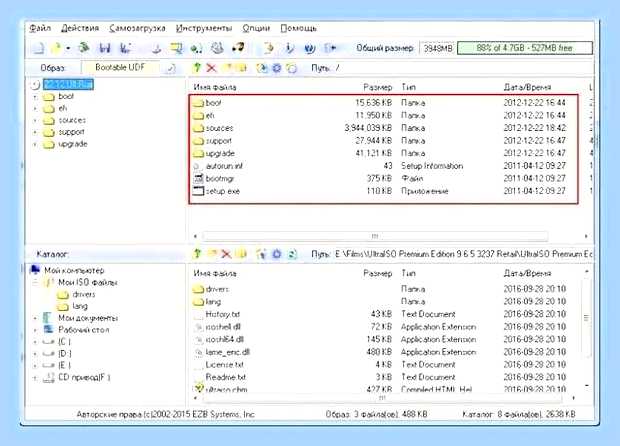
Task: Open the Действия menu
Action: point(80,28)
